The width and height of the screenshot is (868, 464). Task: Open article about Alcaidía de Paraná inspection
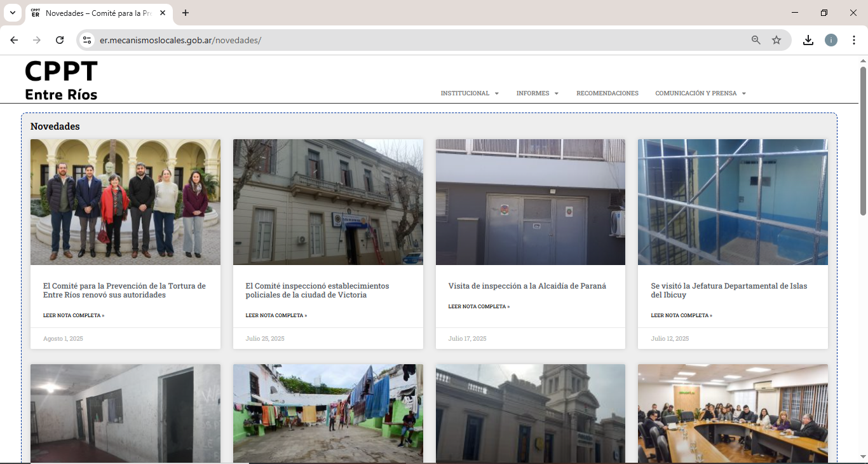point(527,286)
